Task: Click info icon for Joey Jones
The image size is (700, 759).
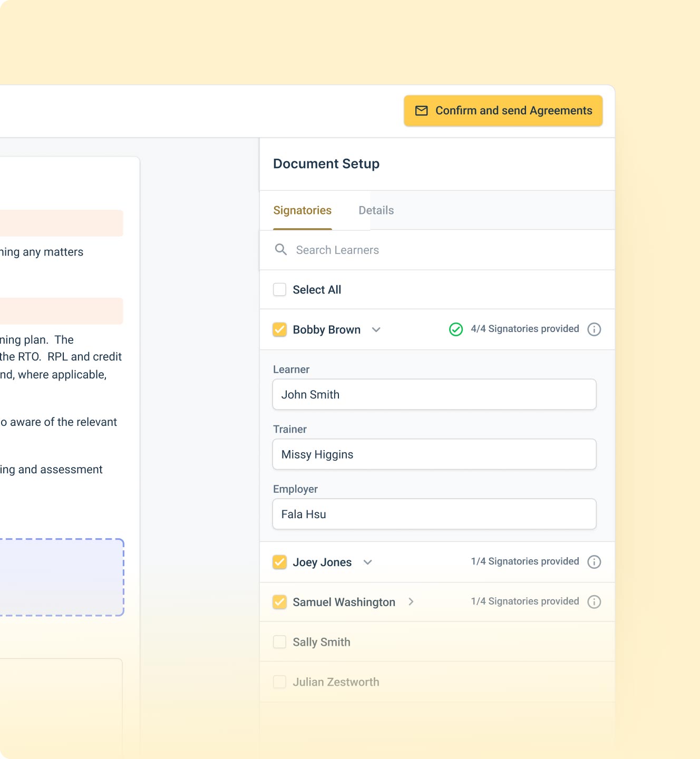Action: point(594,562)
